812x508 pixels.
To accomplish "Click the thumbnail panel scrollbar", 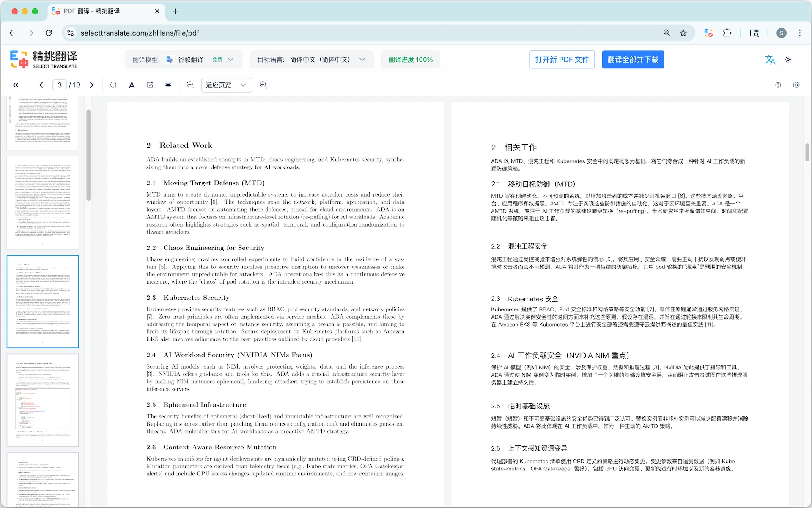I will [88, 155].
